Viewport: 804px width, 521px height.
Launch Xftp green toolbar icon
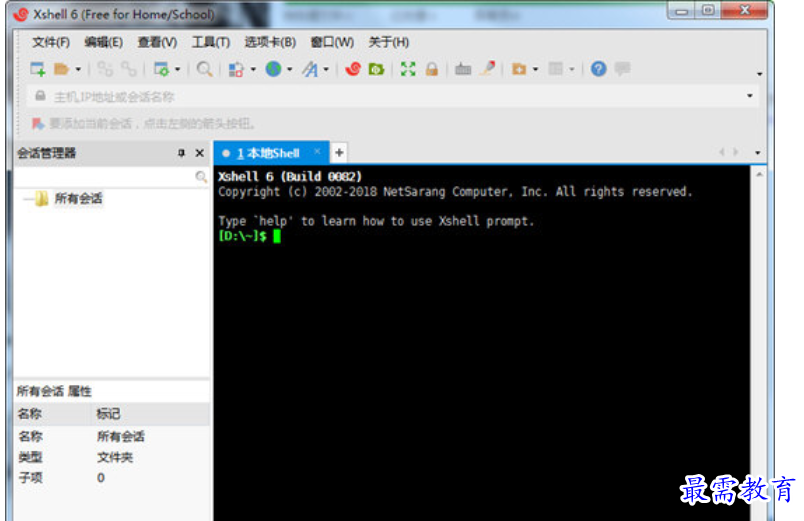point(376,69)
